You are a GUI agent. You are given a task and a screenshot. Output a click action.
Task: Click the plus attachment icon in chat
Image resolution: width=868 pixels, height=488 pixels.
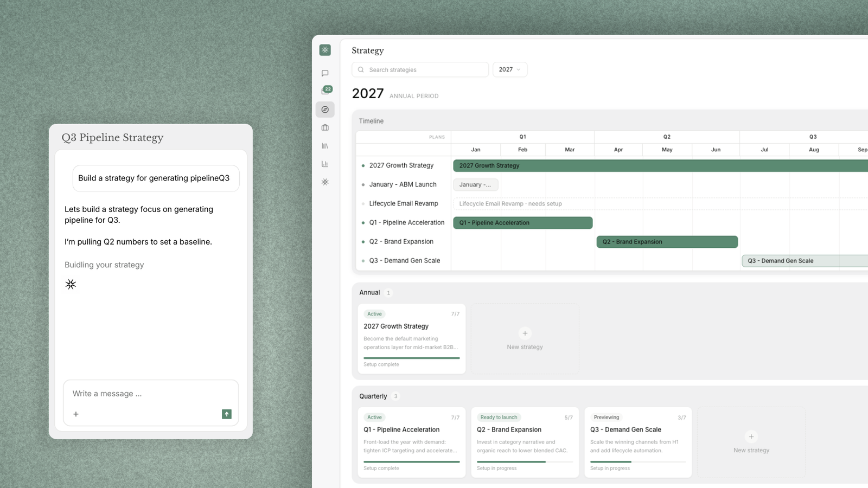click(x=76, y=414)
